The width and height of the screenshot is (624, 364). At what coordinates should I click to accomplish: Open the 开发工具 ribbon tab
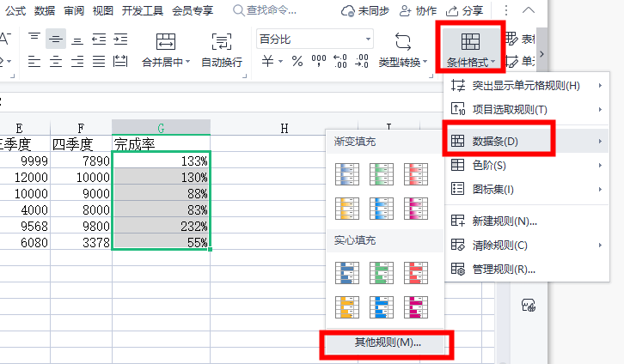[x=143, y=10]
